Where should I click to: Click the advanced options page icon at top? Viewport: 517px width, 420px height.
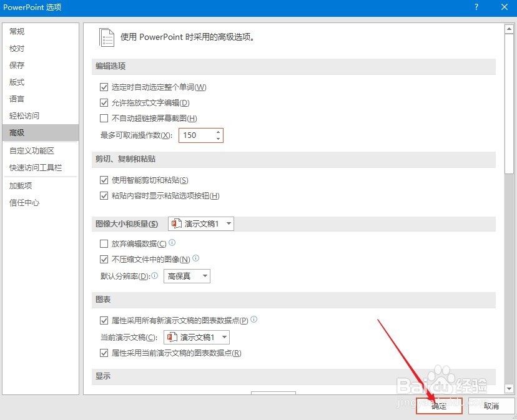[x=107, y=37]
